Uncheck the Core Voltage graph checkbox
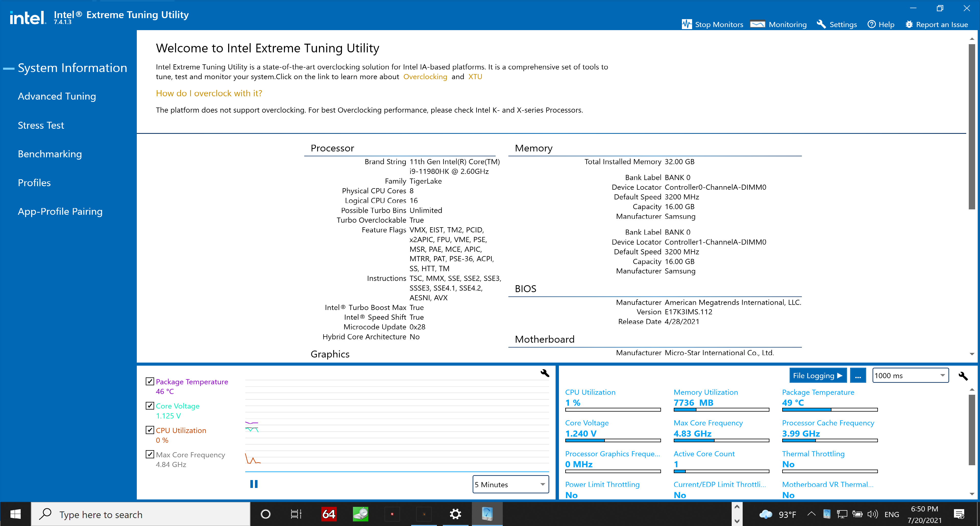The image size is (980, 526). tap(150, 405)
